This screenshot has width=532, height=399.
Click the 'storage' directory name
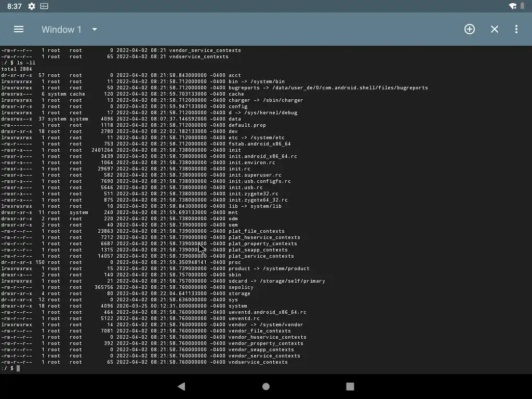[239, 294]
